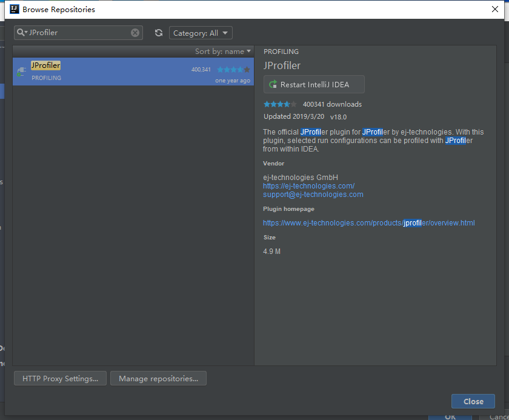Click the Vendor heading
The image size is (509, 420).
[x=273, y=164]
